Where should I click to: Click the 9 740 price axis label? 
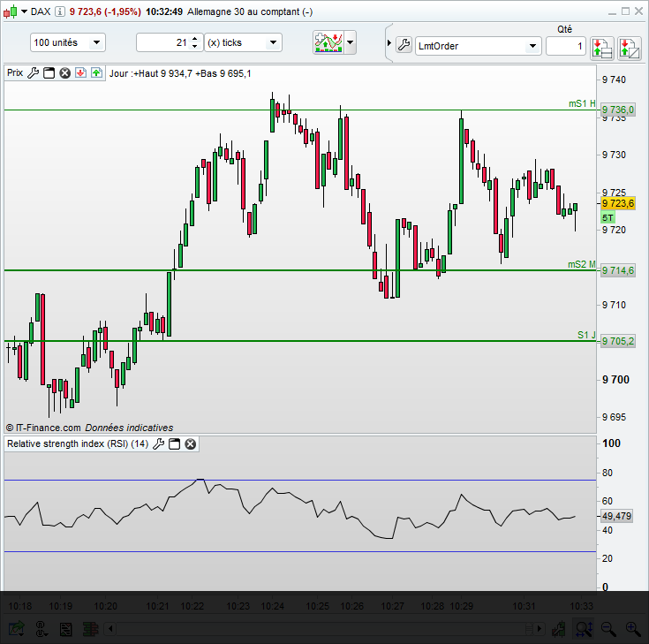tap(615, 80)
